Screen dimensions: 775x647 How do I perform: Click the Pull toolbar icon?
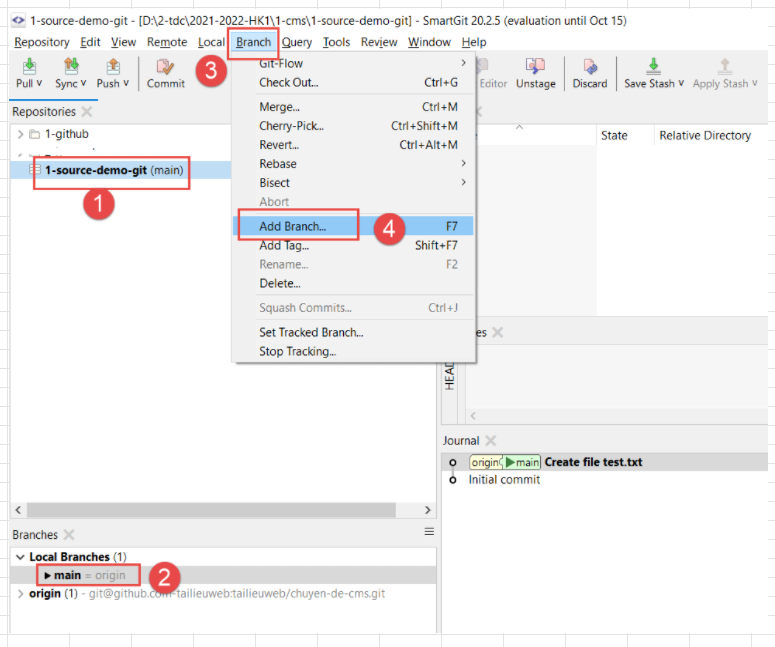point(29,66)
